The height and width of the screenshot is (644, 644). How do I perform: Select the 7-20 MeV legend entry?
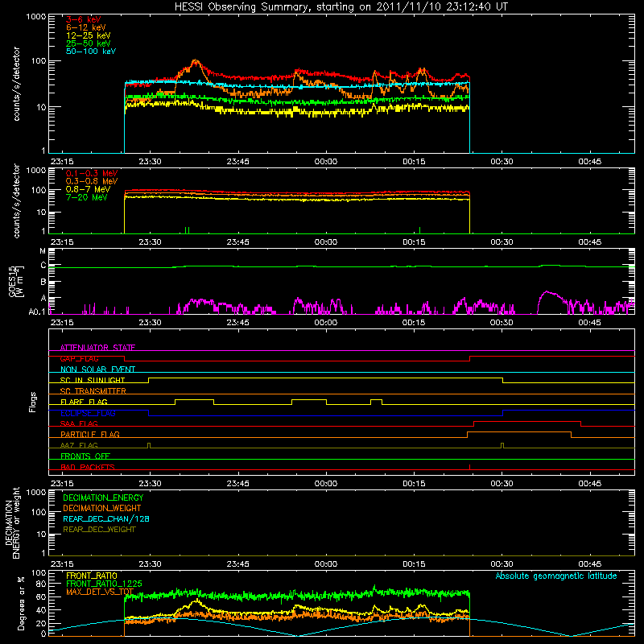coord(87,197)
